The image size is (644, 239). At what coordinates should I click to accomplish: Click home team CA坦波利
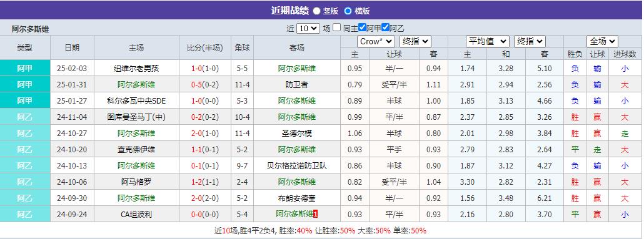pyautogui.click(x=136, y=215)
